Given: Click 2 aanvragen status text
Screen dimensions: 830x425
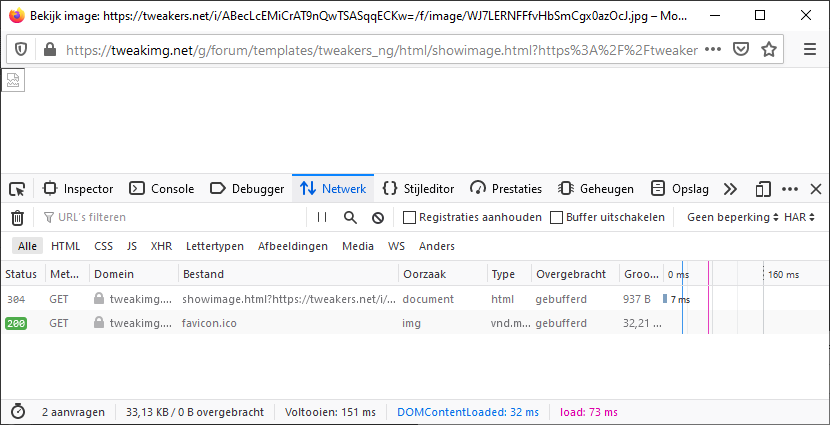Looking at the screenshot, I should (73, 412).
